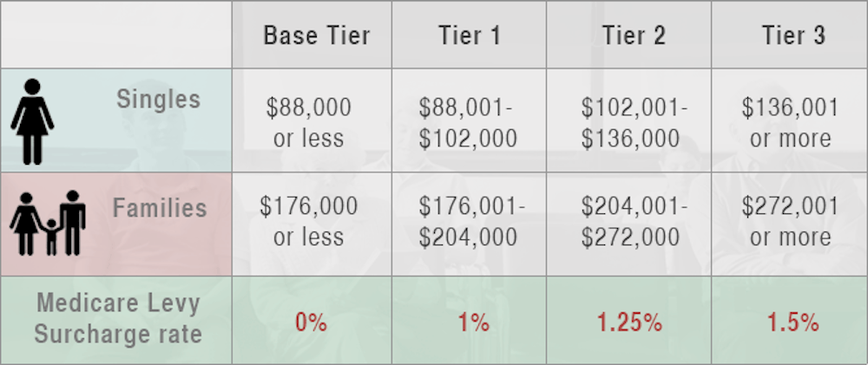Viewport: 868px width, 365px height.
Task: Click the 0% surcharge rate
Action: [311, 323]
